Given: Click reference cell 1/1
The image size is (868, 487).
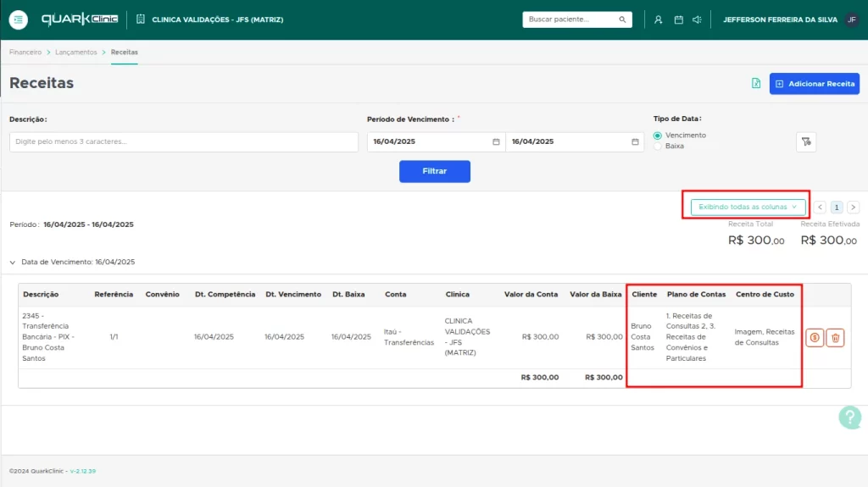Looking at the screenshot, I should tap(114, 337).
